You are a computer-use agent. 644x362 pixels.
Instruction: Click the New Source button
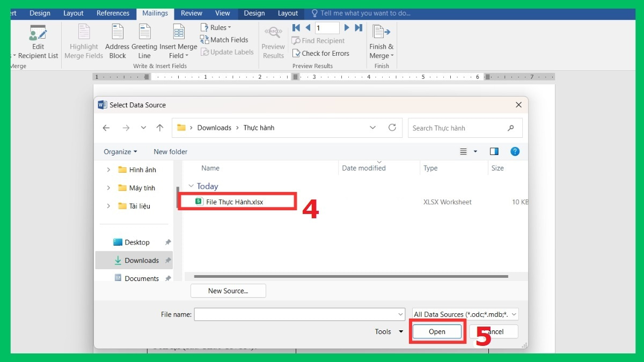[228, 290]
